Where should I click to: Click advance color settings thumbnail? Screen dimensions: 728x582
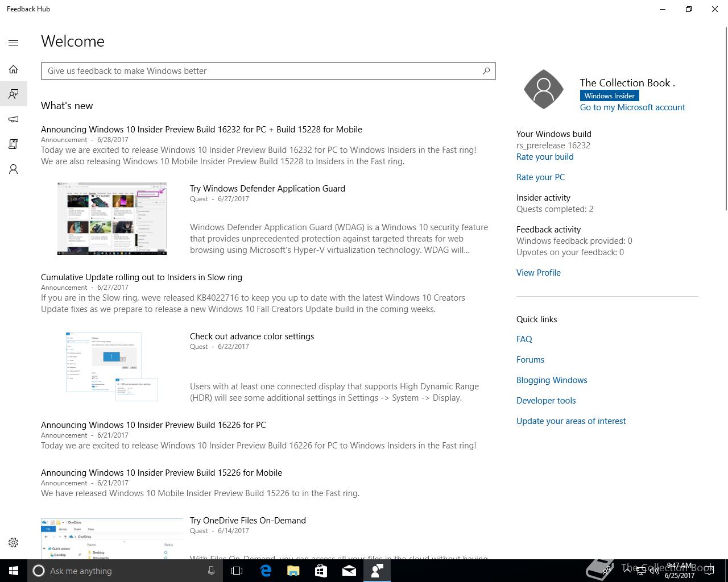coord(112,367)
